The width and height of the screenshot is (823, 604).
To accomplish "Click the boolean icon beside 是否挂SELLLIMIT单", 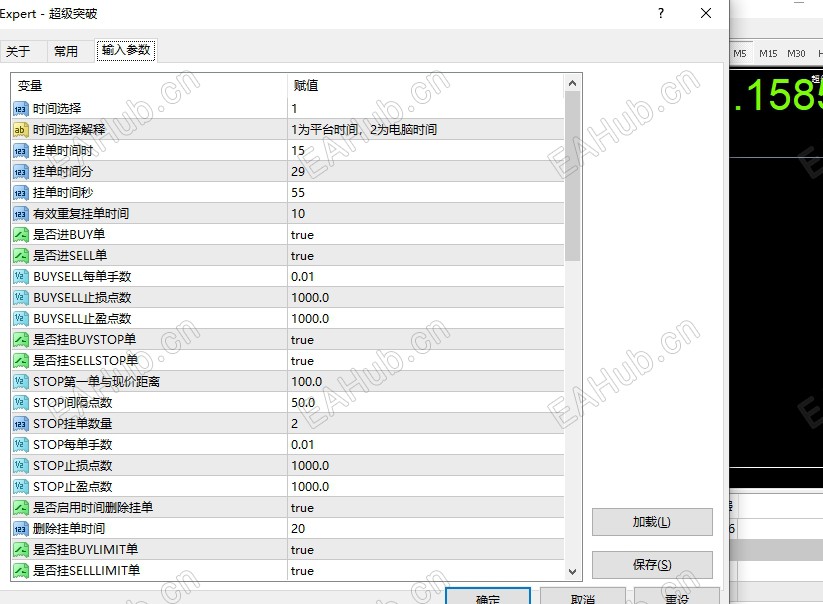I will point(20,570).
